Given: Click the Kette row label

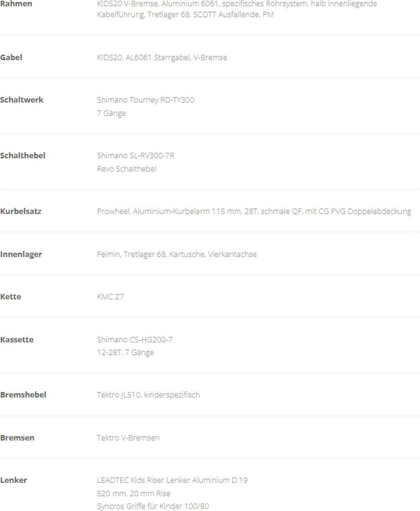Looking at the screenshot, I should 10,296.
